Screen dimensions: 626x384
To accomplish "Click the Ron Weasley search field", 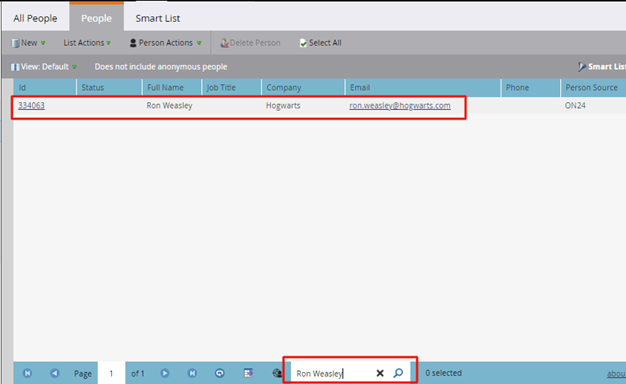I will click(332, 373).
